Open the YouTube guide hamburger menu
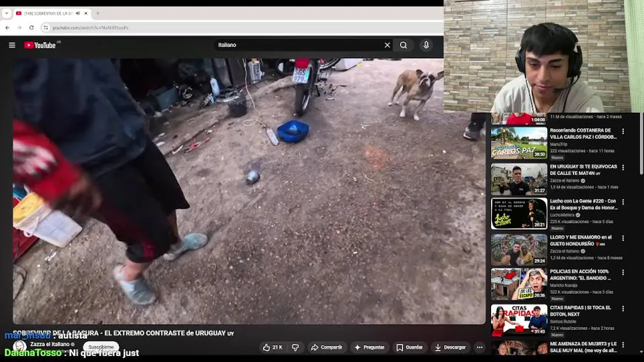The width and height of the screenshot is (644, 362). 12,45
